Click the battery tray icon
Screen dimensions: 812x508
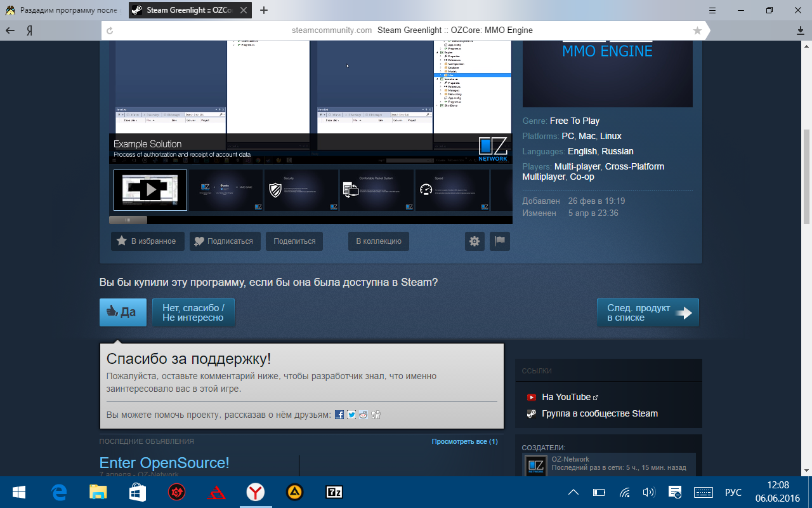tap(599, 492)
